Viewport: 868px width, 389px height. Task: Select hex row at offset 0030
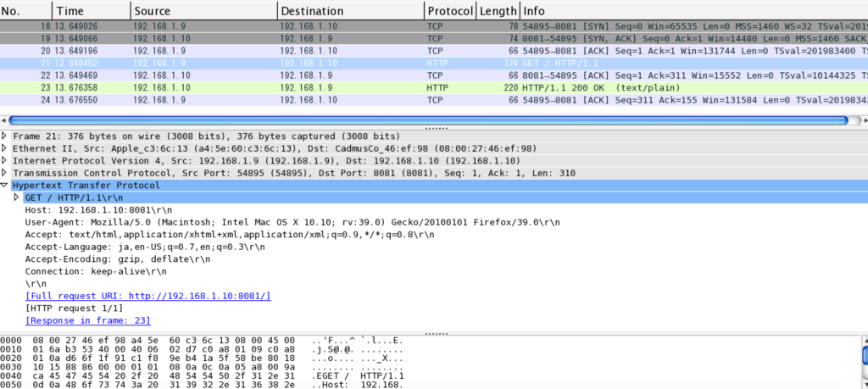pos(202,367)
